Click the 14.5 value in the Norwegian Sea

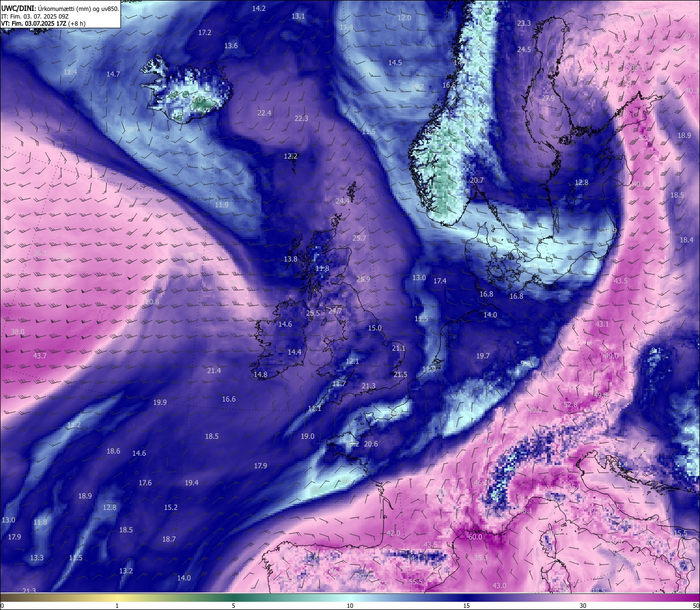395,62
